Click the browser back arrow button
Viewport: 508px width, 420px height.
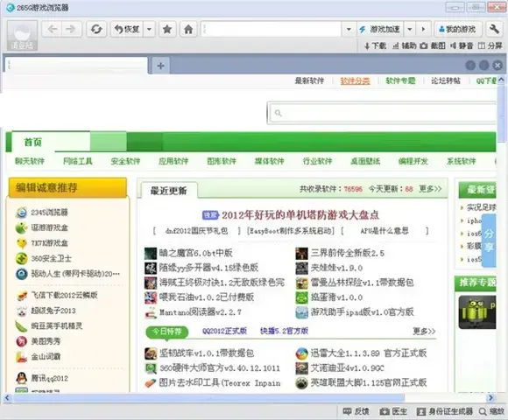53,30
